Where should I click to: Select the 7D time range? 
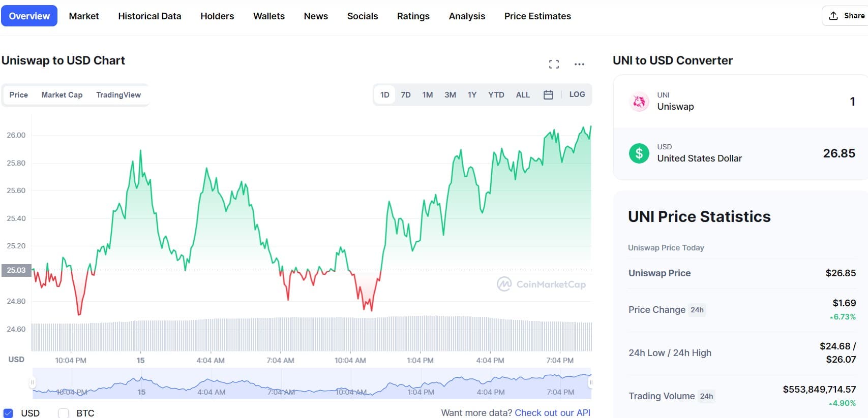[x=406, y=95]
